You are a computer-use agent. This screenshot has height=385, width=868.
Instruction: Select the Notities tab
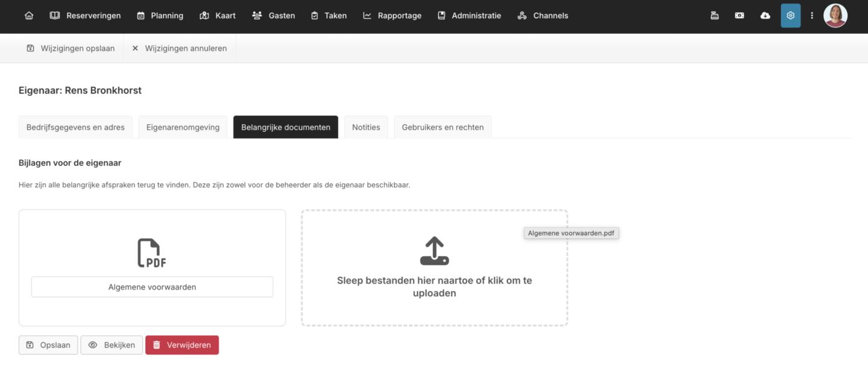click(x=366, y=127)
